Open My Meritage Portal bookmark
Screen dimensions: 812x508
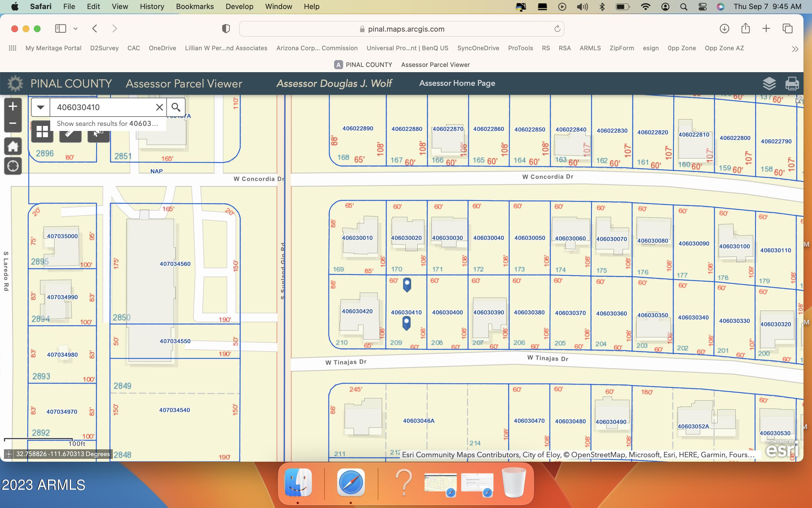coord(53,48)
